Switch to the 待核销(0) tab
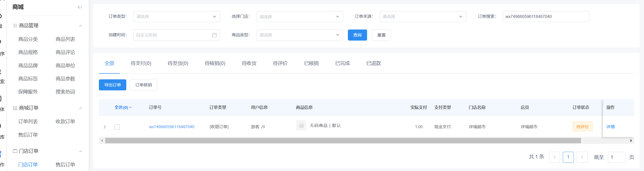 pos(215,63)
